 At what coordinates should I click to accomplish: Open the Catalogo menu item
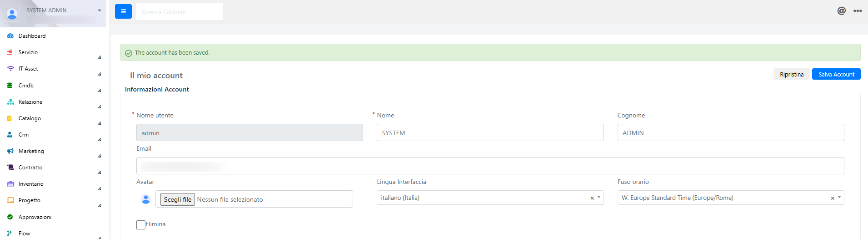tap(53, 118)
